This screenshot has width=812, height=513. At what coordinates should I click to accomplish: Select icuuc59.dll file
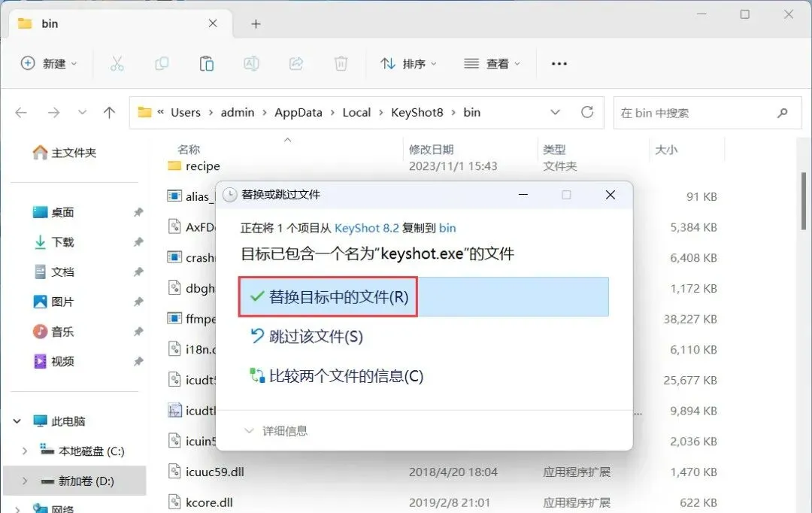tap(205, 472)
